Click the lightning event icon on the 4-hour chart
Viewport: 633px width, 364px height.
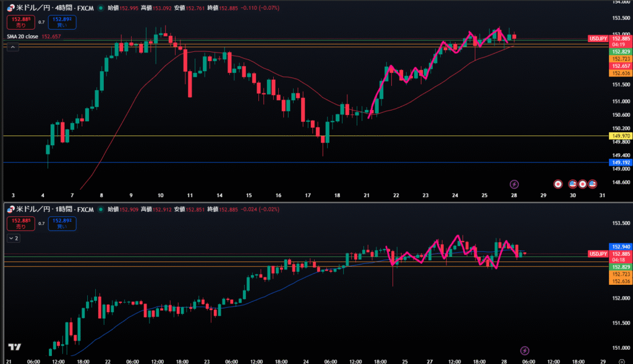point(514,184)
